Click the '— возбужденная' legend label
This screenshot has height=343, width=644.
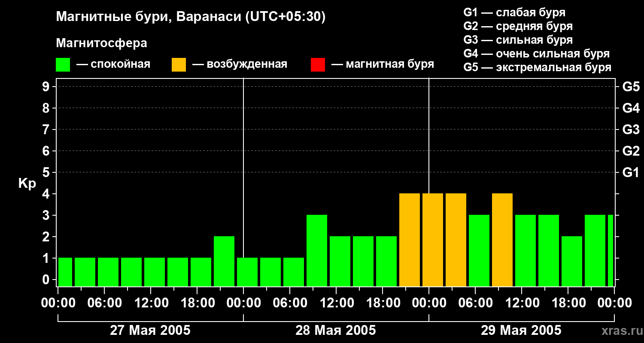pos(240,64)
